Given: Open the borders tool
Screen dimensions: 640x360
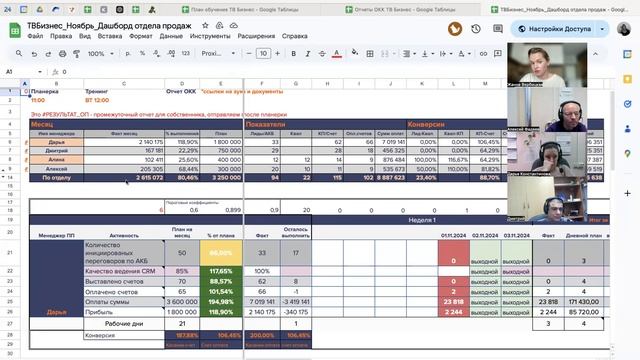Looking at the screenshot, I should pyautogui.click(x=370, y=53).
